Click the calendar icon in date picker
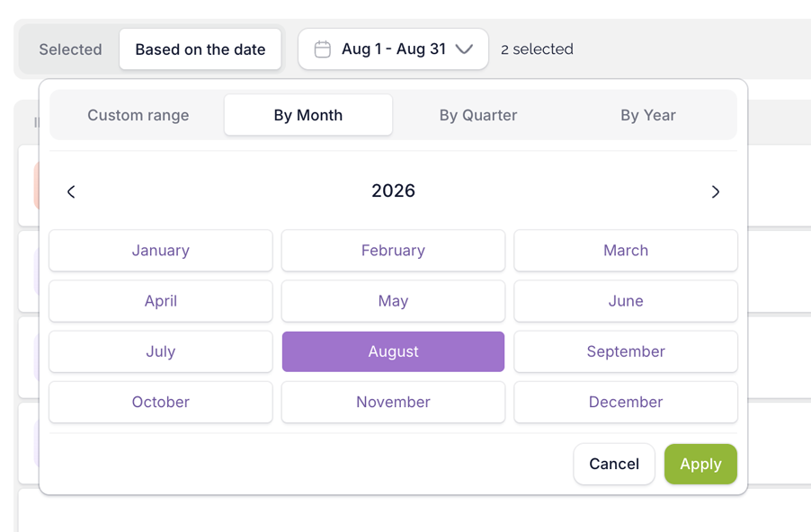The height and width of the screenshot is (532, 811). point(322,49)
